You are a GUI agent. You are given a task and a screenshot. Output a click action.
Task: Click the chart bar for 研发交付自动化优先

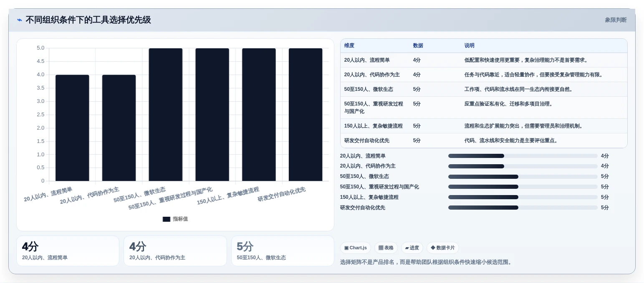click(306, 115)
